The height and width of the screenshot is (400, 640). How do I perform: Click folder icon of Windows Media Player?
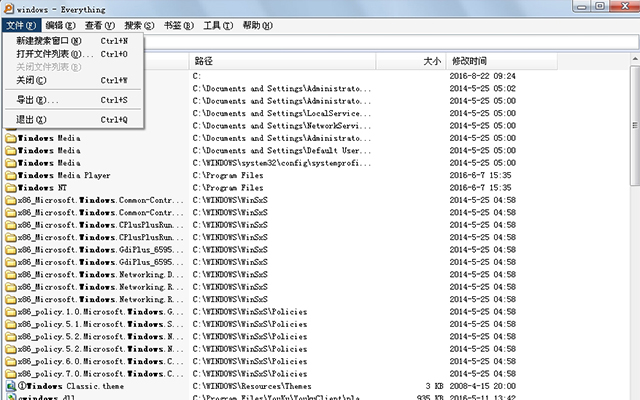(11, 176)
